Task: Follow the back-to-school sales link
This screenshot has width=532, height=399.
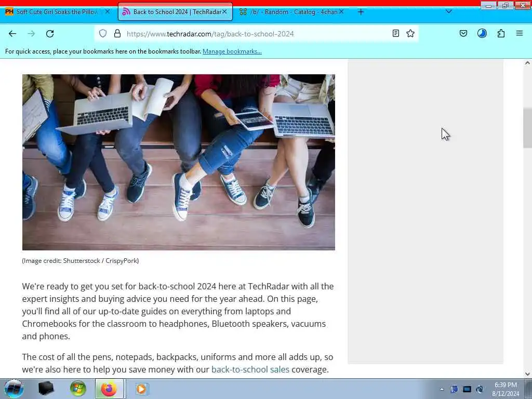Action: coord(250,369)
